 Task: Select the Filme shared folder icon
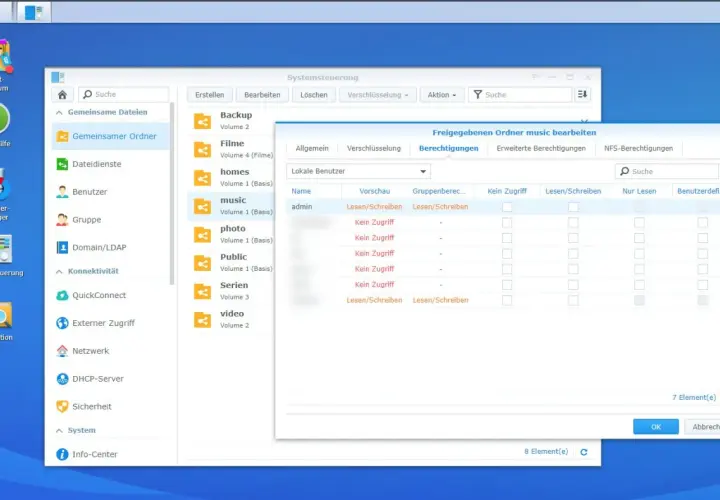pos(202,150)
